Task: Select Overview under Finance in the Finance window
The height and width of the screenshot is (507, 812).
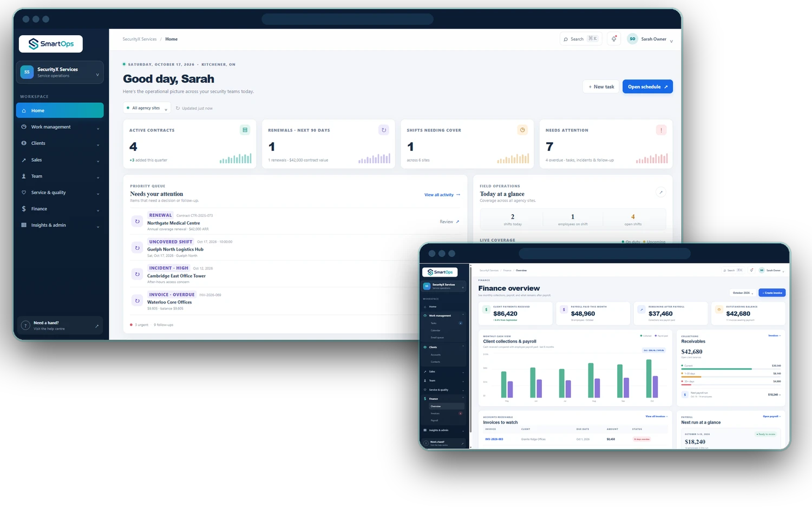Action: click(x=446, y=406)
